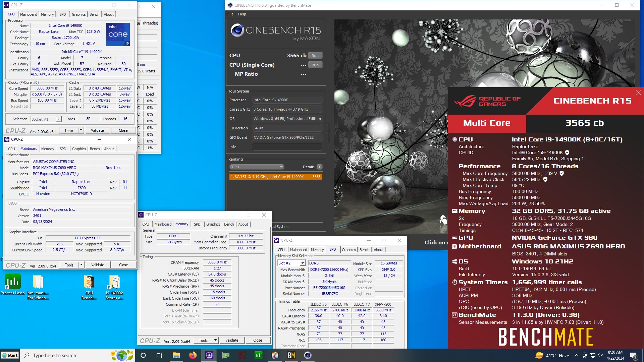The image size is (644, 362).
Task: Open the Socket #1 selection dropdown
Action: click(46, 119)
